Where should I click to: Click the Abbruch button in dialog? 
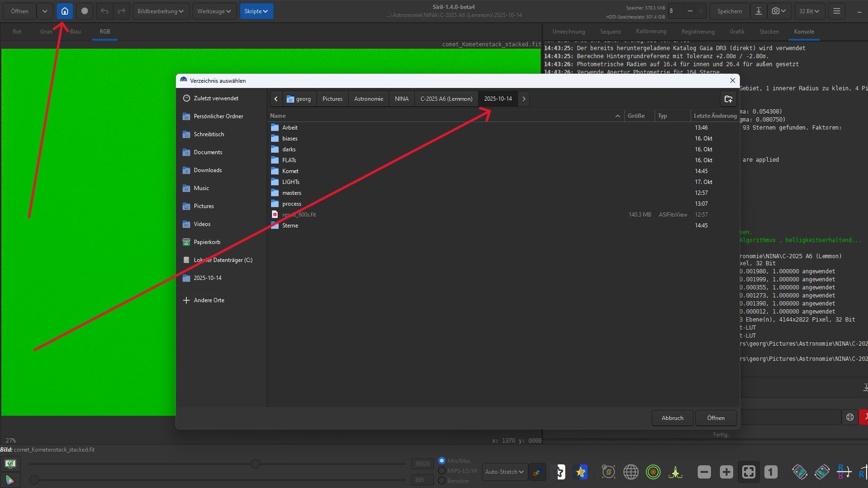[672, 418]
